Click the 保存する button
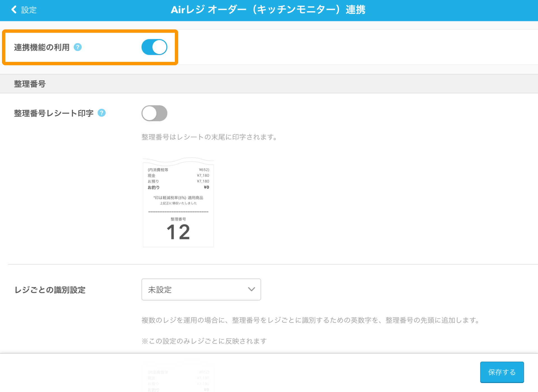Image resolution: width=538 pixels, height=392 pixels. click(x=502, y=372)
